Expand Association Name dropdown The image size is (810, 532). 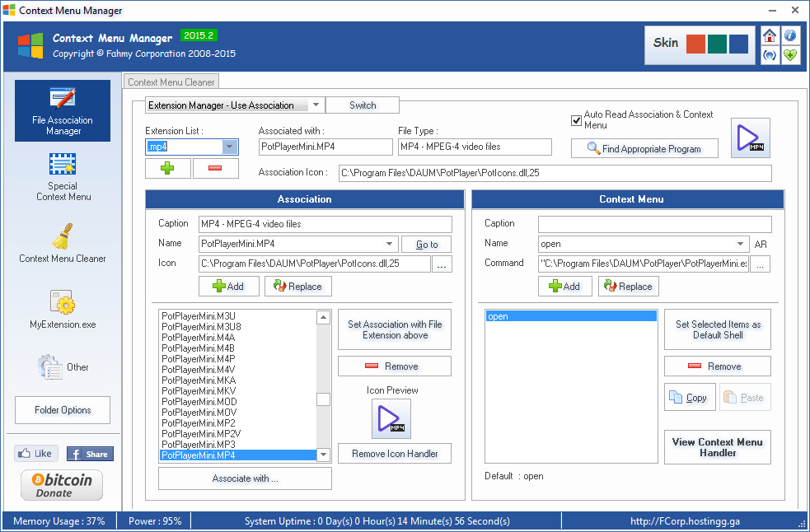[x=390, y=244]
